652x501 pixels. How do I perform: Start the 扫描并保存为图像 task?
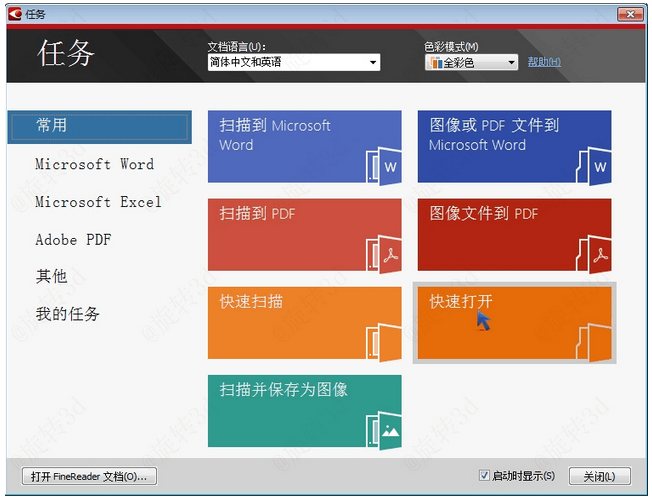[305, 411]
